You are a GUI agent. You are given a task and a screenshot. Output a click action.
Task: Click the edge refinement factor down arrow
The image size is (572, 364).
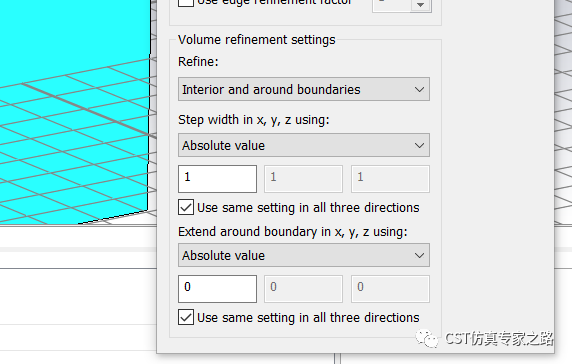tap(421, 5)
